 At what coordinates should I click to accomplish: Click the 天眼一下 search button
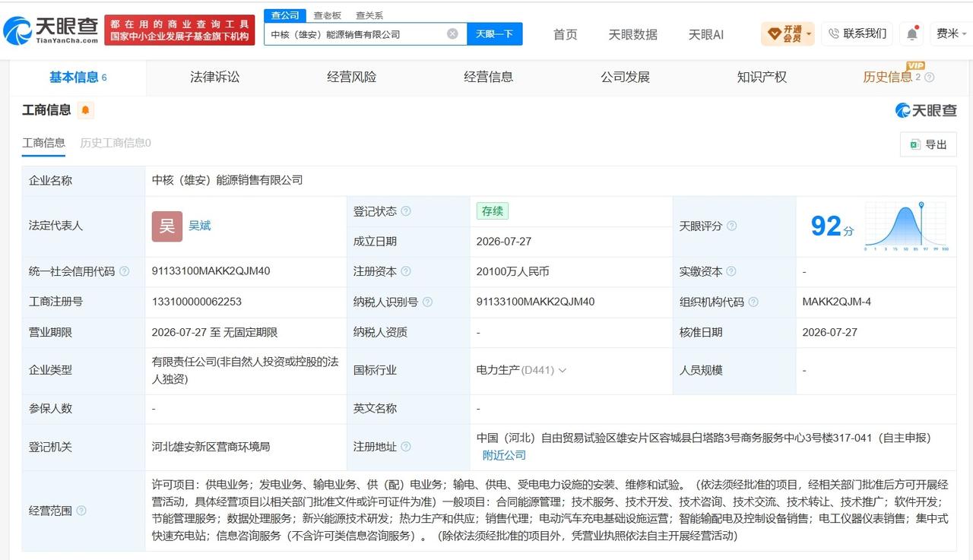point(495,33)
